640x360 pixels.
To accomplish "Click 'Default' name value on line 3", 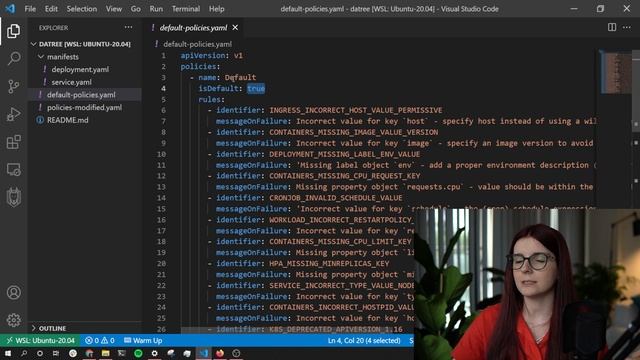I will tap(240, 77).
